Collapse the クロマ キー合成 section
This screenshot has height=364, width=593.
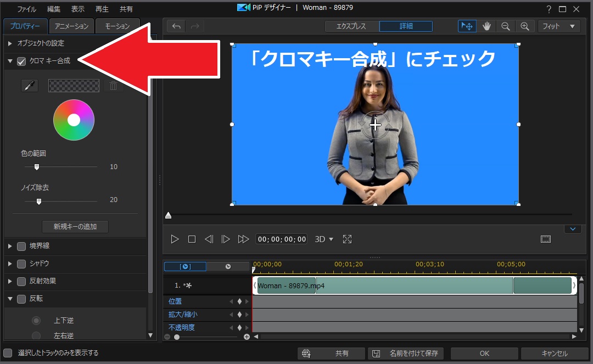[10, 61]
